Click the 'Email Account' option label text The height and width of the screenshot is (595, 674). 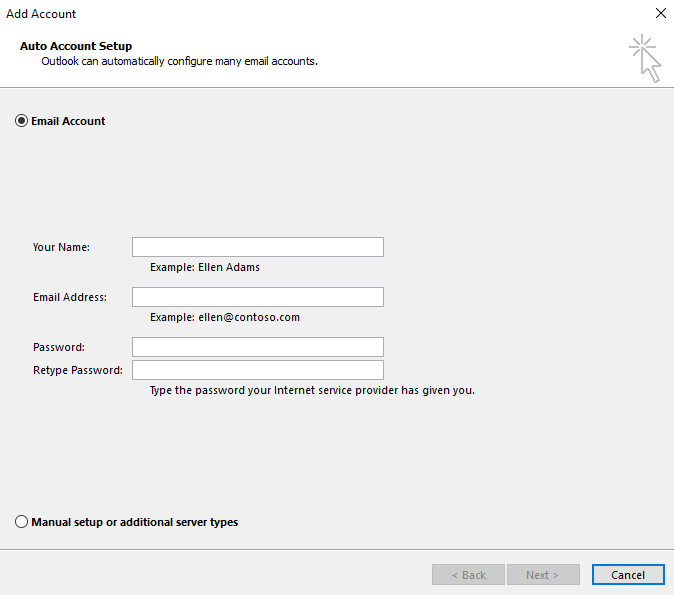click(68, 121)
